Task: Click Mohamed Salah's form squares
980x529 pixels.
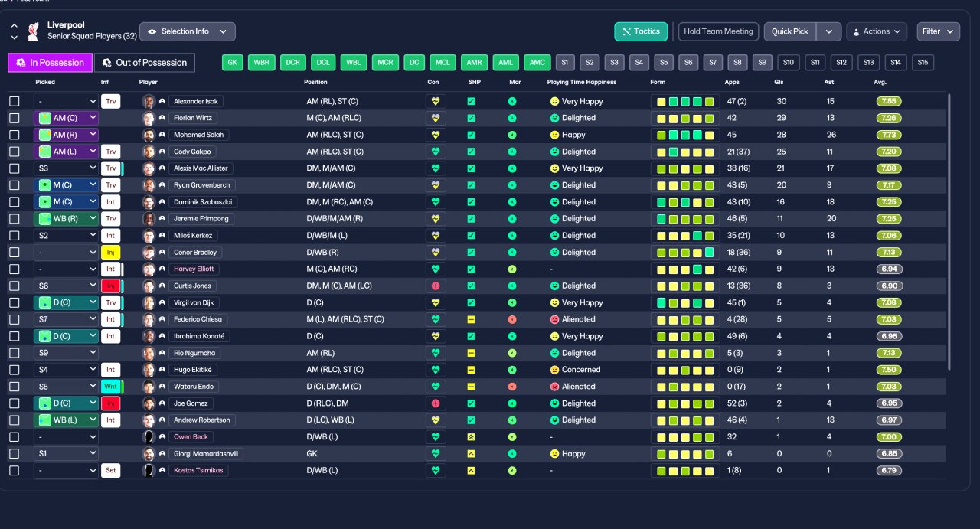Action: (685, 135)
